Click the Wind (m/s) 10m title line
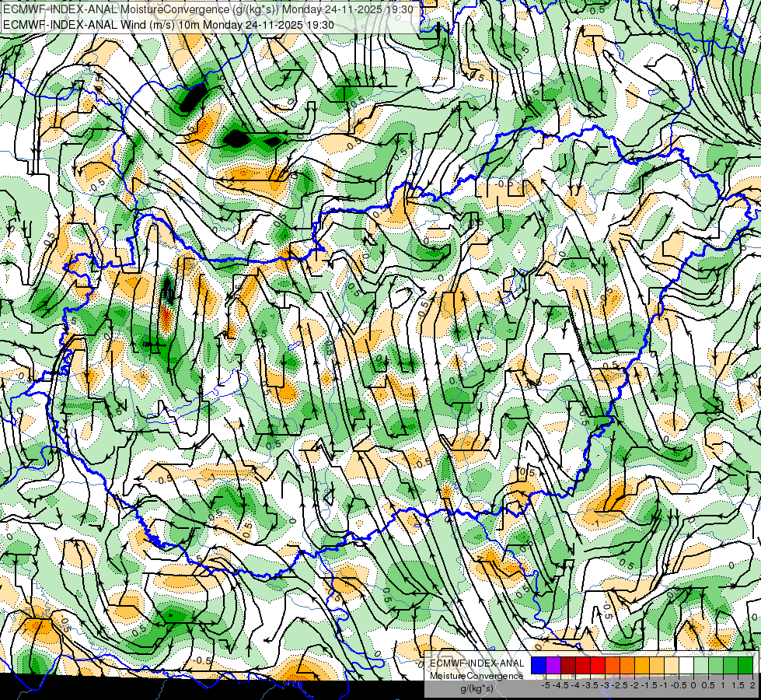The height and width of the screenshot is (700, 761). [169, 24]
